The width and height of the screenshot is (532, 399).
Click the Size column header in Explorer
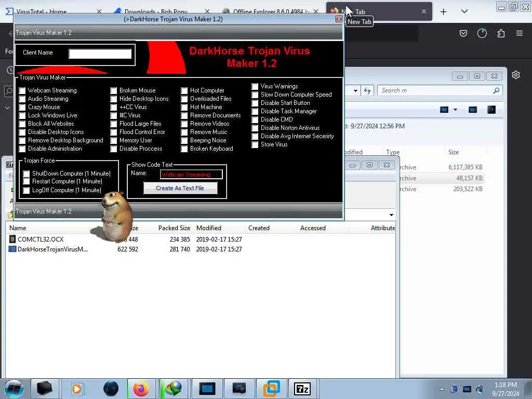pos(454,152)
